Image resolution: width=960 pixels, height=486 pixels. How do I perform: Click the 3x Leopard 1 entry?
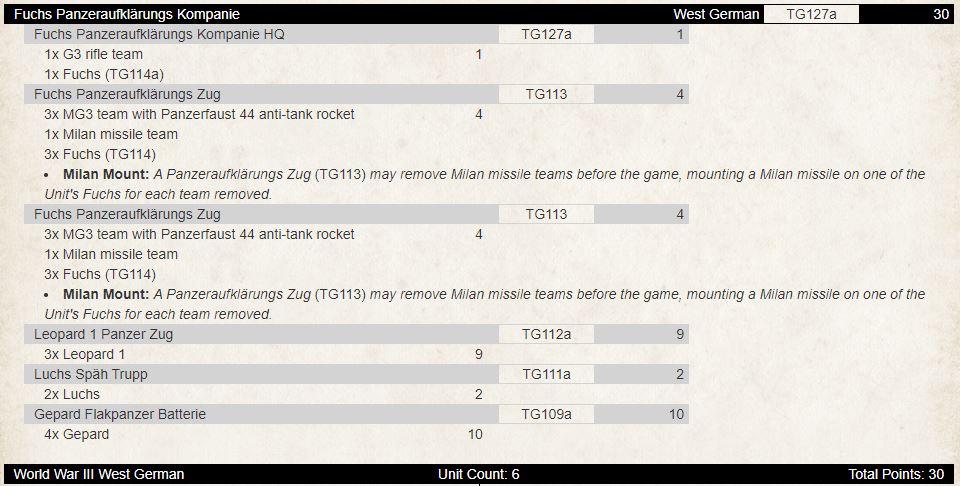click(84, 354)
